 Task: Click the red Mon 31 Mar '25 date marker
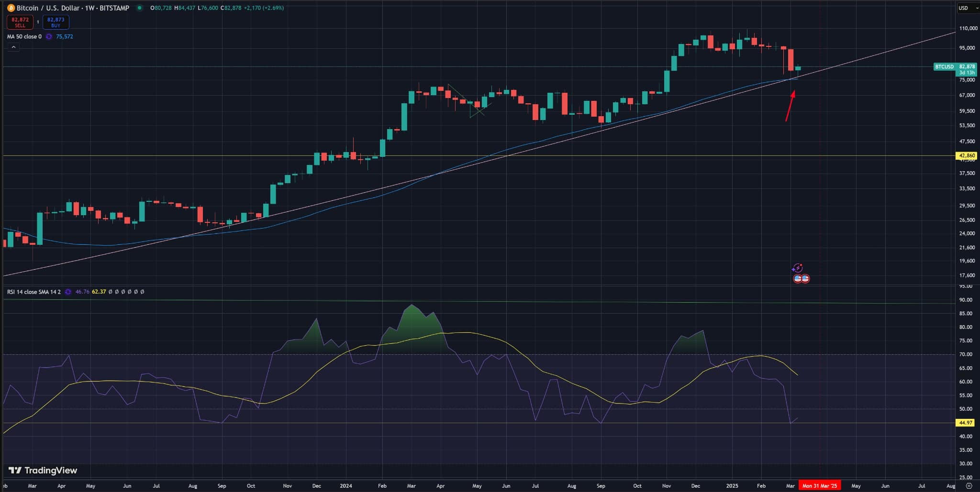click(819, 486)
